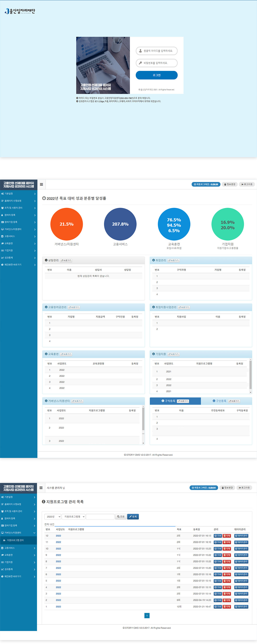Expand 성과통계 chevron on list page sidebar

(x=34, y=569)
